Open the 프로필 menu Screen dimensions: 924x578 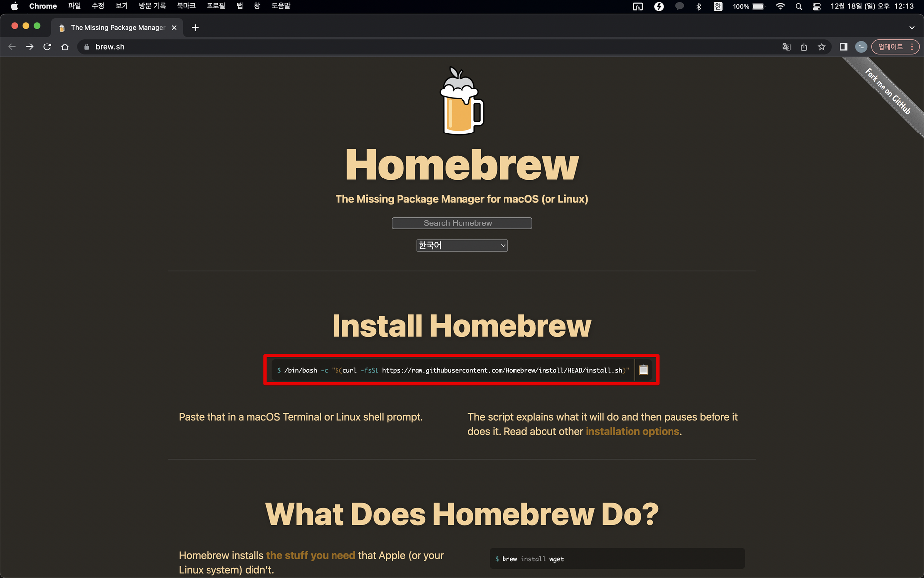point(216,6)
